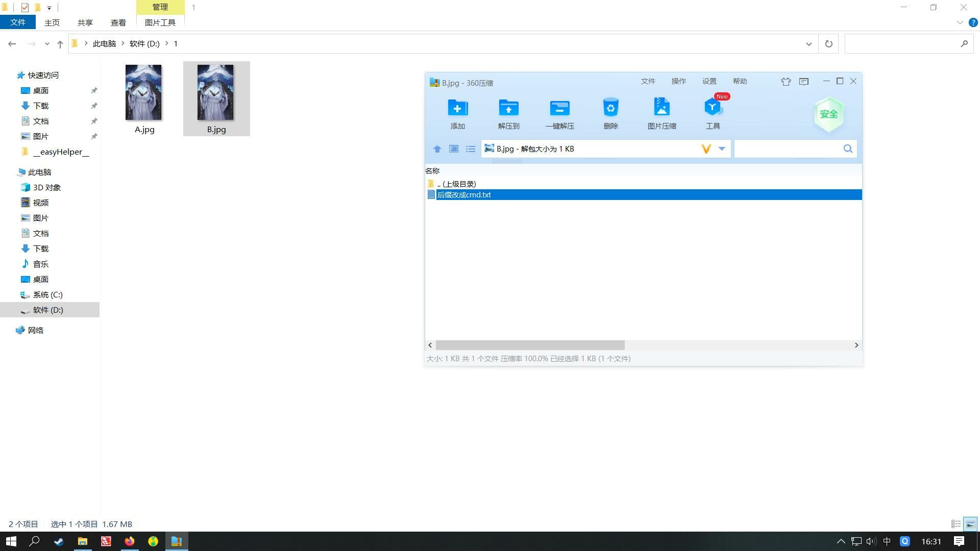Click the 添加 (Add) icon in 360压缩
The image size is (980, 551).
point(457,108)
